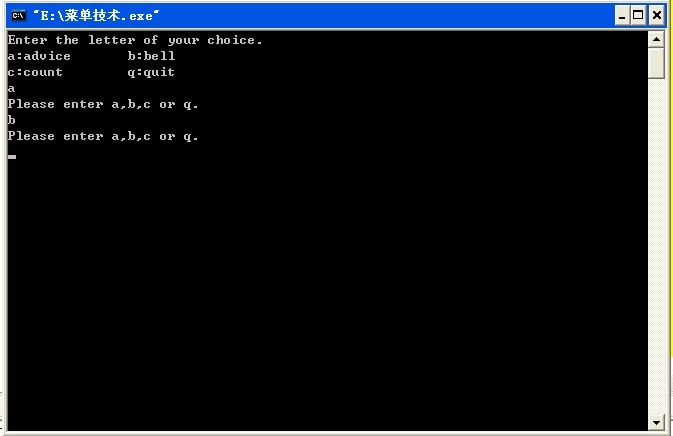673x436 pixels.
Task: Click the empty scrollbar track below the thumb
Action: tap(656, 247)
